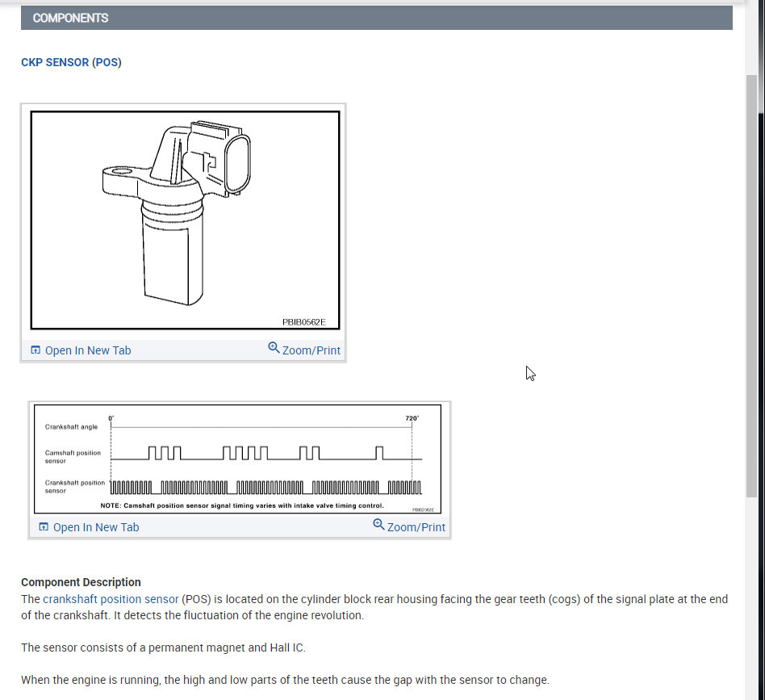Click the COMPONENTS section header bar
Viewport: 765px width, 700px height.
tap(377, 18)
